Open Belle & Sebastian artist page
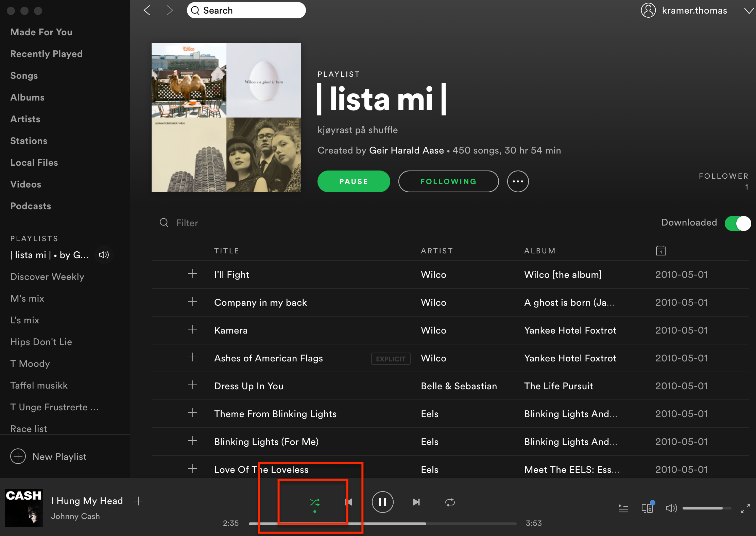Viewport: 756px width, 536px height. point(459,386)
